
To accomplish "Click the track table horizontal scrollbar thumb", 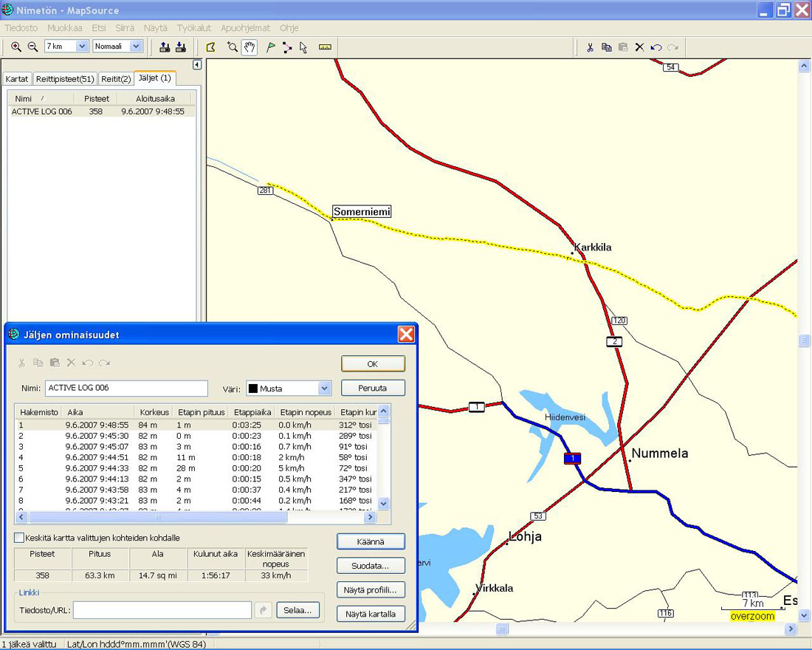I will [157, 517].
